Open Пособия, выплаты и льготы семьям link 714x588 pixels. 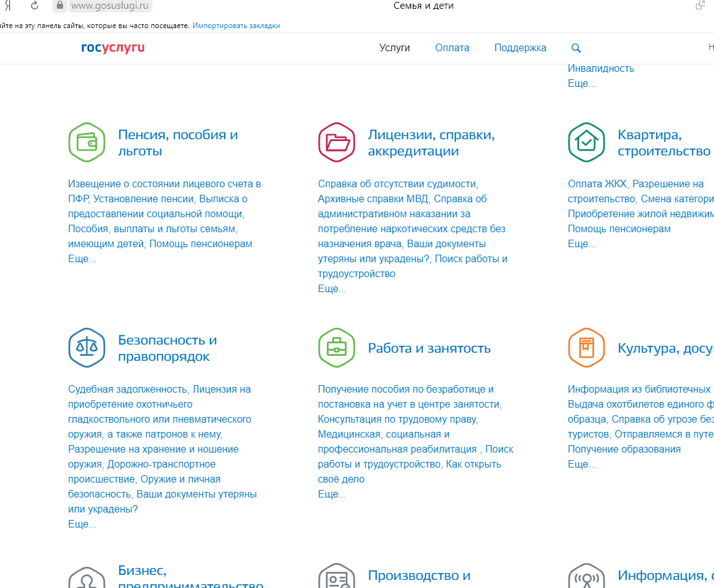click(153, 236)
